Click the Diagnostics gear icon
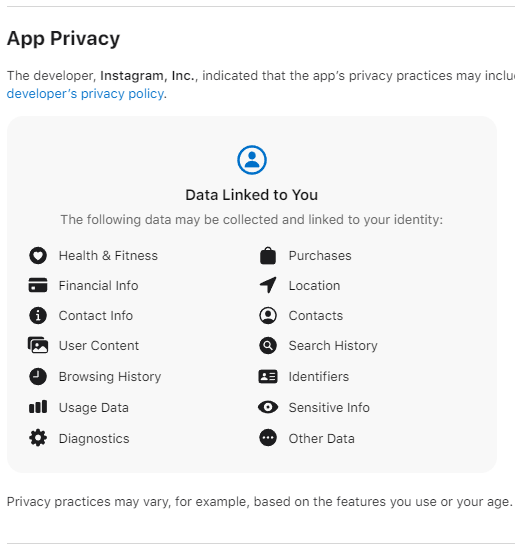This screenshot has height=549, width=515. click(x=38, y=438)
